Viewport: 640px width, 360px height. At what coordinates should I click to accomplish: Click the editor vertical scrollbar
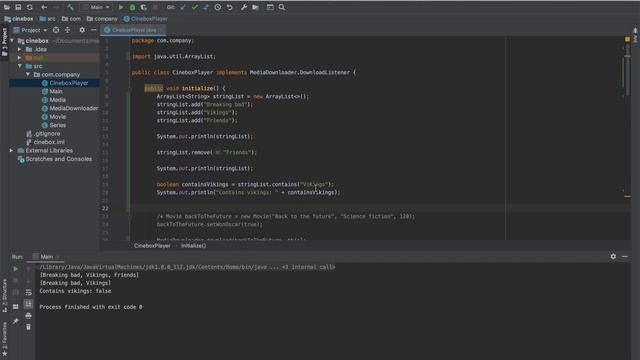627,71
